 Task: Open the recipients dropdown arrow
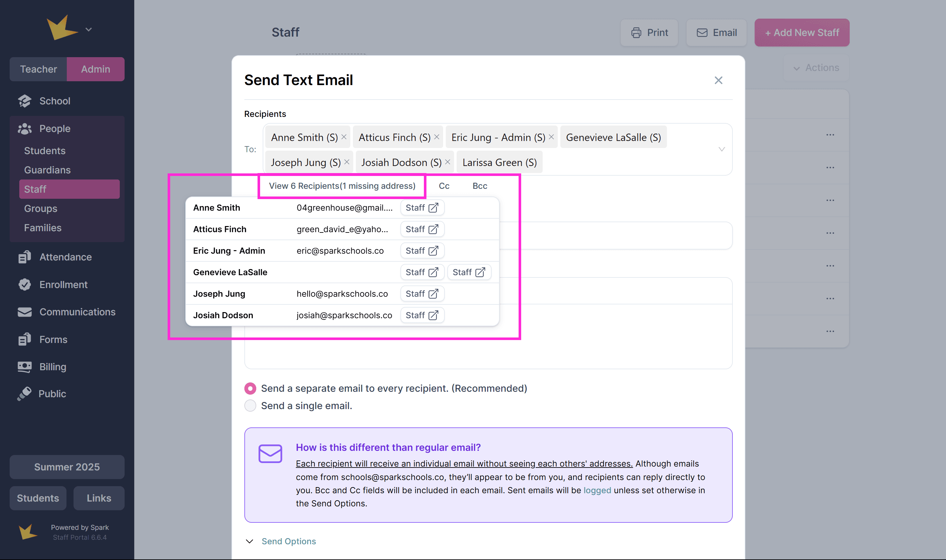pyautogui.click(x=722, y=149)
